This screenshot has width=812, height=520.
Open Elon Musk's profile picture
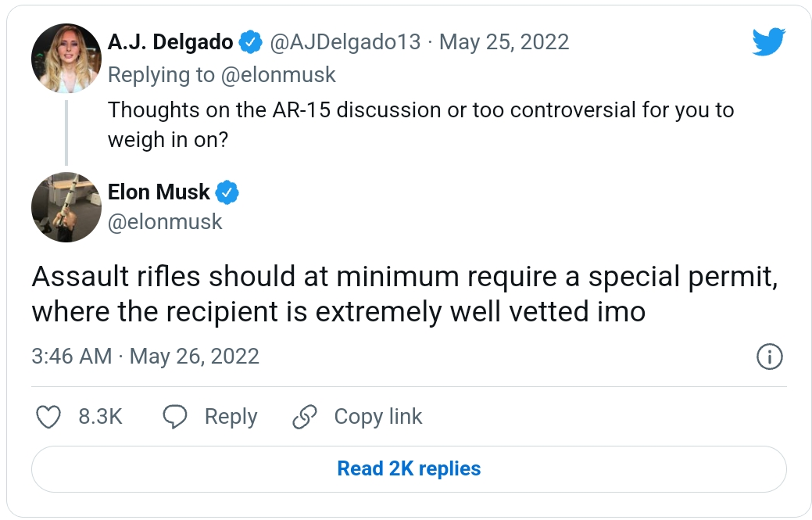tap(66, 207)
